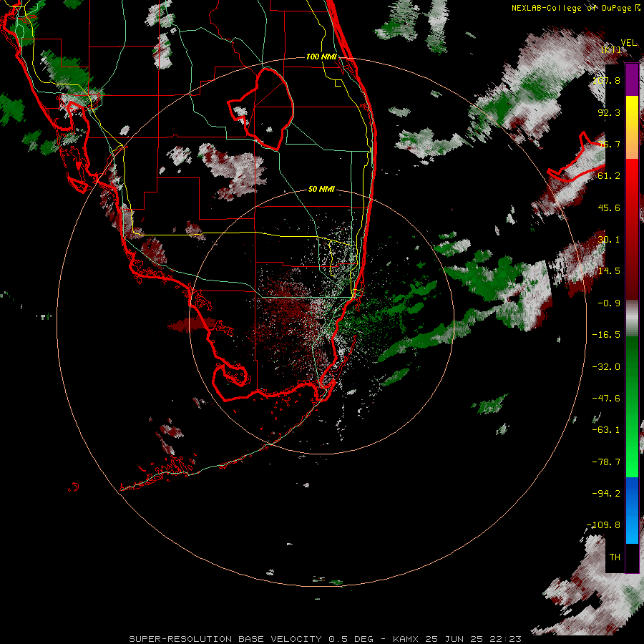Select the -78.7 scale value

pyautogui.click(x=606, y=462)
